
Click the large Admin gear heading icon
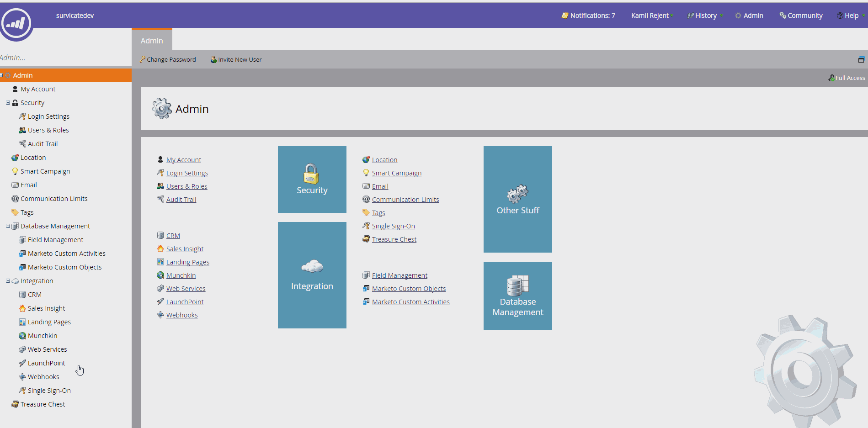[162, 109]
